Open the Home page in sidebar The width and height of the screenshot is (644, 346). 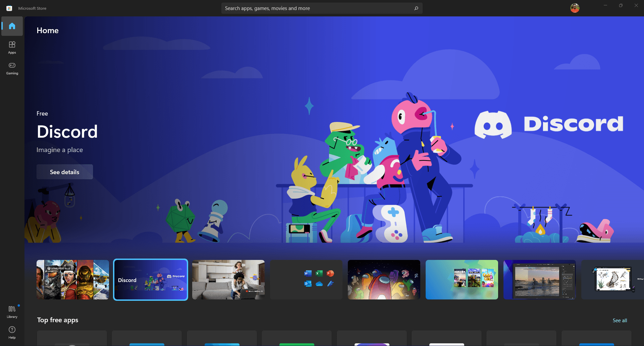coord(12,26)
